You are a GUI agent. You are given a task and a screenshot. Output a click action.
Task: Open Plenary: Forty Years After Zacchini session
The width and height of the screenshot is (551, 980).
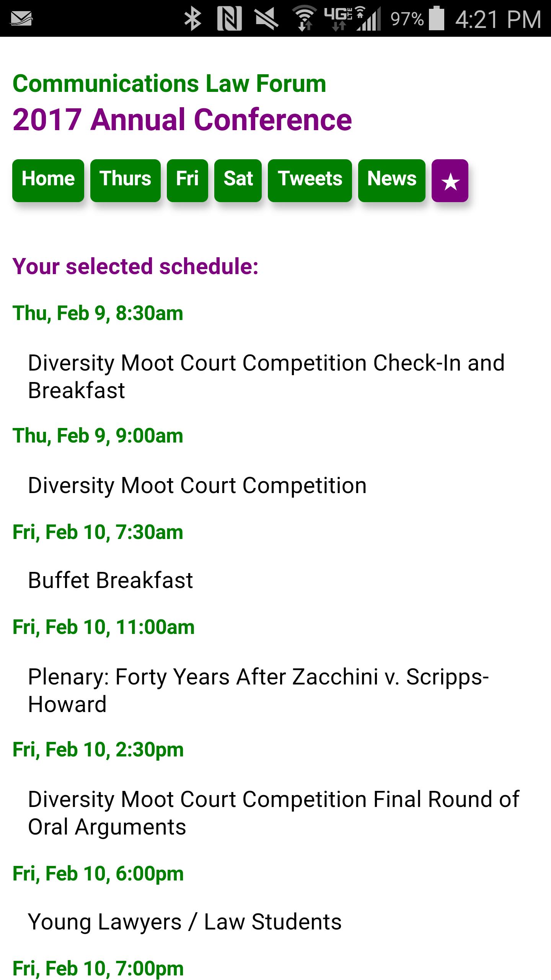pyautogui.click(x=259, y=690)
